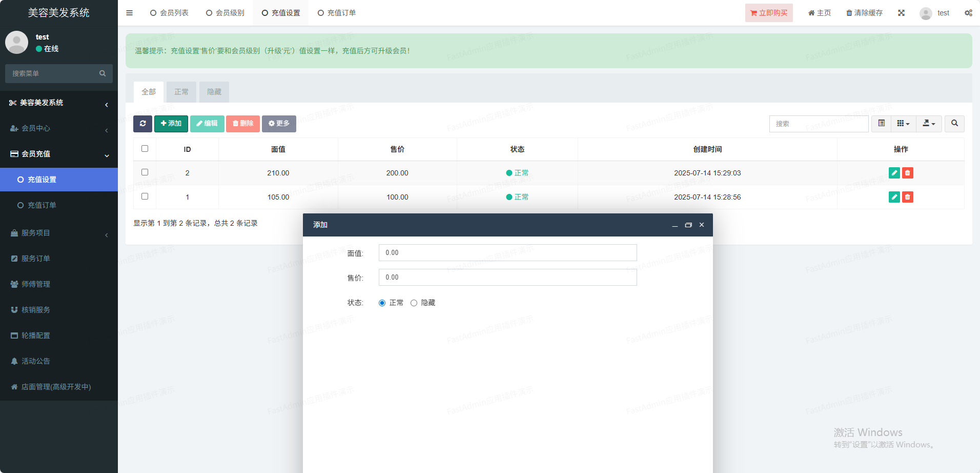Image resolution: width=980 pixels, height=473 pixels.
Task: Click the 面值 input field in dialog
Action: (x=507, y=253)
